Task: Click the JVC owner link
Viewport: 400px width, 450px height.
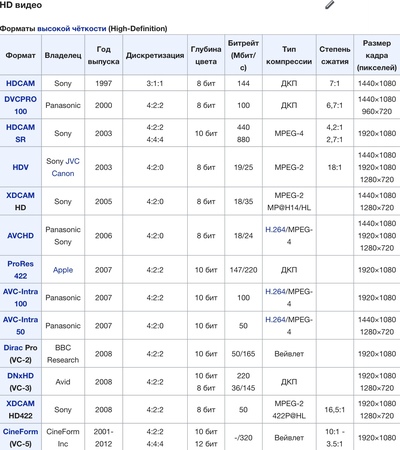Action: (x=72, y=161)
